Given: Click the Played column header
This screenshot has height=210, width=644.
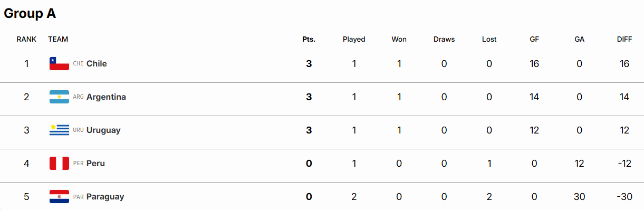Looking at the screenshot, I should 354,39.
